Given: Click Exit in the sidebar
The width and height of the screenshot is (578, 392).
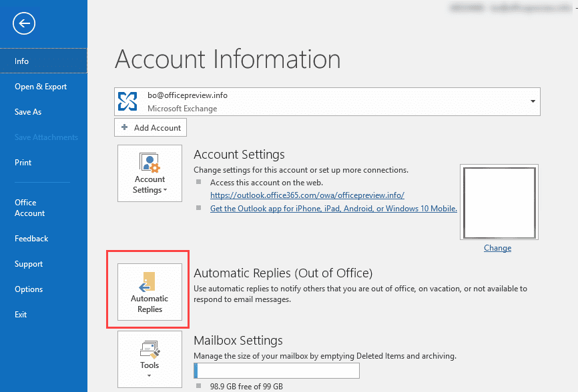Looking at the screenshot, I should coord(21,315).
